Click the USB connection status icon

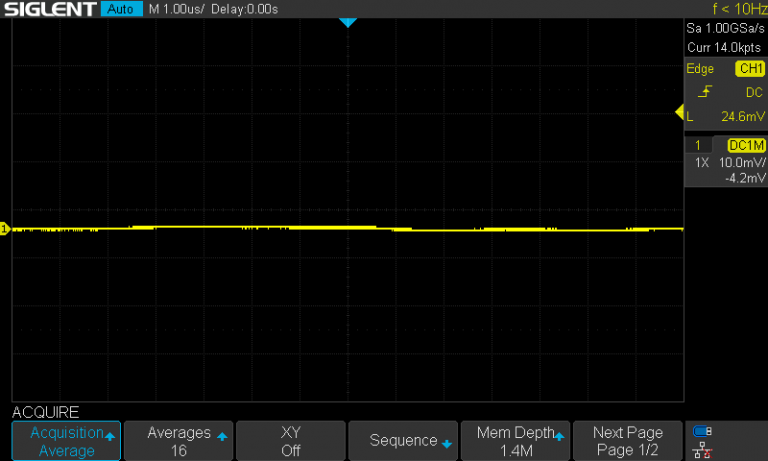(702, 432)
